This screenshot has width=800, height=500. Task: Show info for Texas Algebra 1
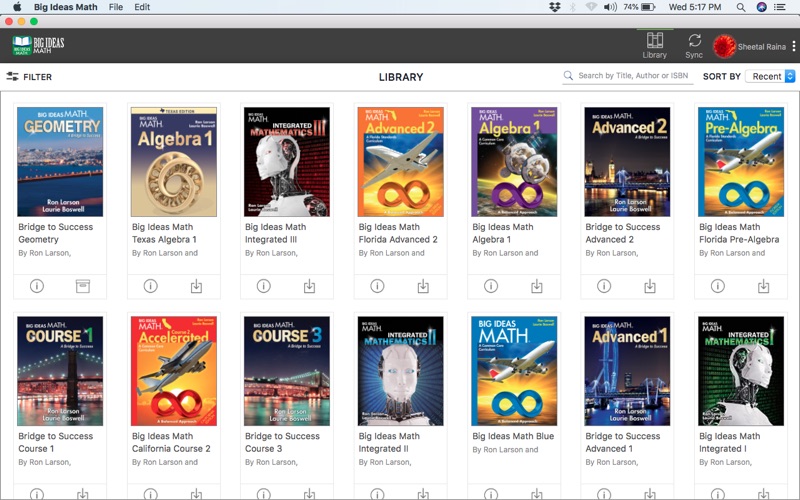click(151, 286)
